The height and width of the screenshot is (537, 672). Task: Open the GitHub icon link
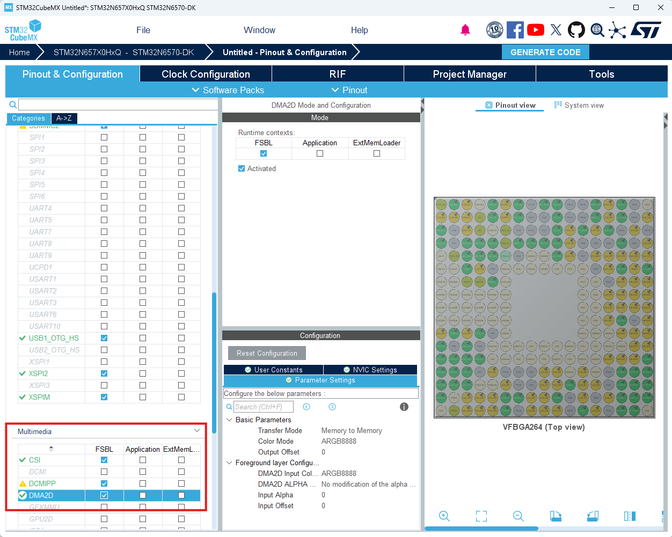(x=576, y=30)
